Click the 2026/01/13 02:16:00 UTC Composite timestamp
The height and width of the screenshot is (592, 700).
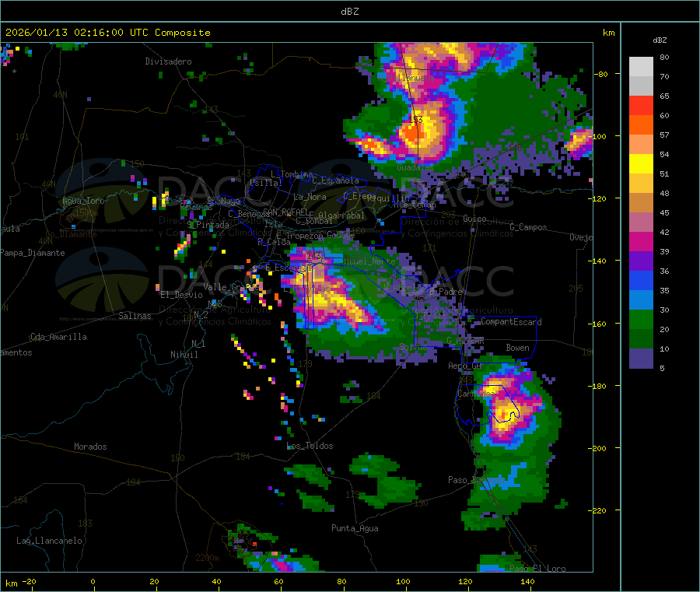tap(107, 33)
